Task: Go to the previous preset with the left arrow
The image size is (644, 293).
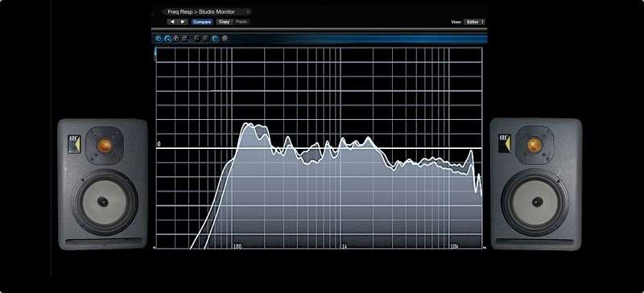Action: pyautogui.click(x=172, y=22)
